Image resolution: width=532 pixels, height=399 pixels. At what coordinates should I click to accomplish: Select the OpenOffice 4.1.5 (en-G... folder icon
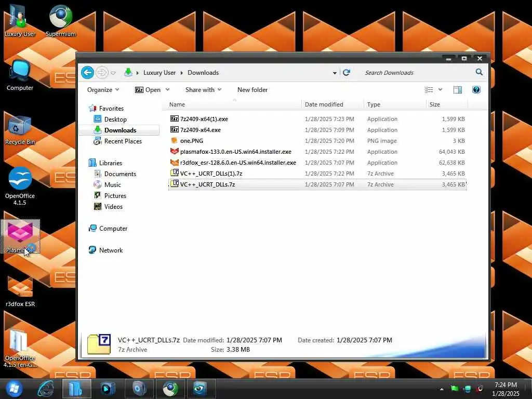[x=20, y=348]
